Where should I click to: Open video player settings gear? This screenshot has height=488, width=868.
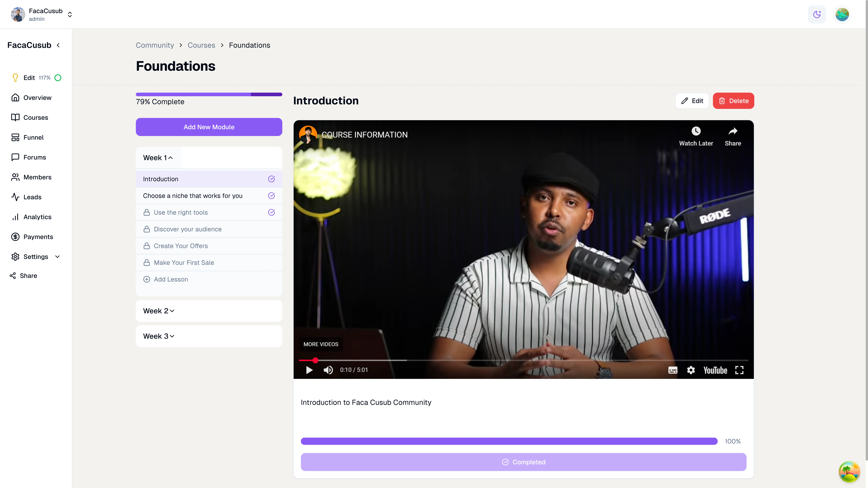691,370
